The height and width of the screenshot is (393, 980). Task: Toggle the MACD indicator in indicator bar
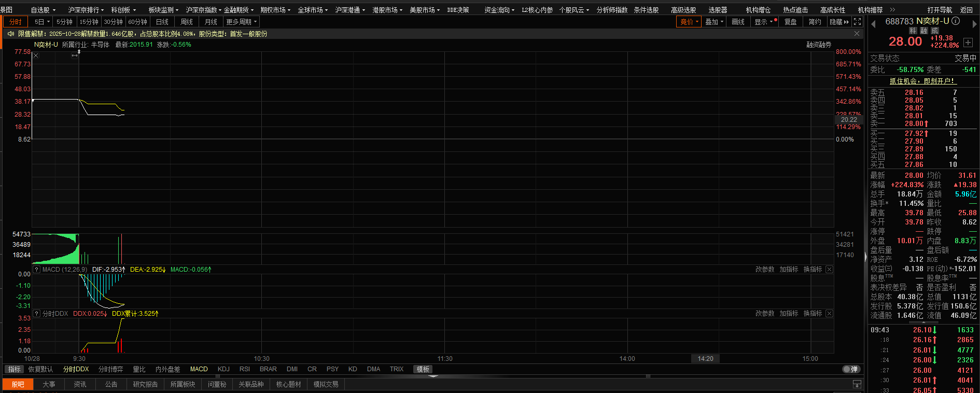click(199, 369)
